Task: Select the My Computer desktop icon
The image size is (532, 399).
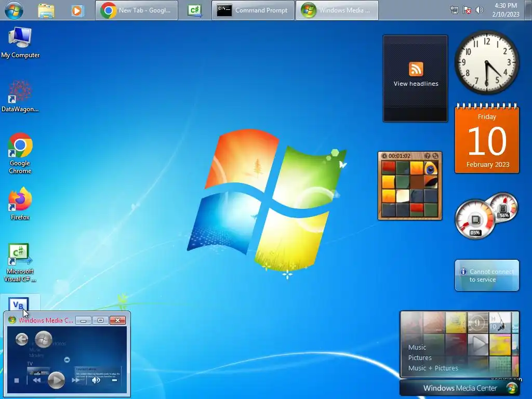Action: click(x=20, y=43)
